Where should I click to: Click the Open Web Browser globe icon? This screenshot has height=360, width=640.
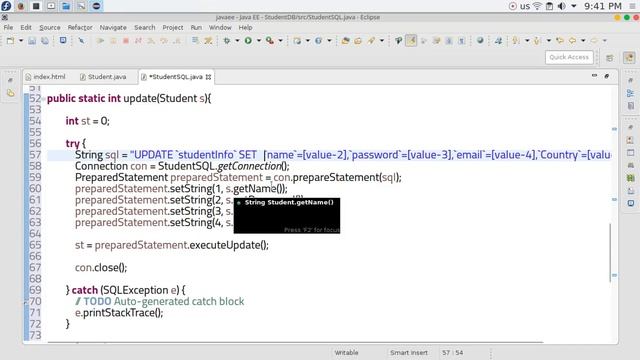click(x=480, y=40)
